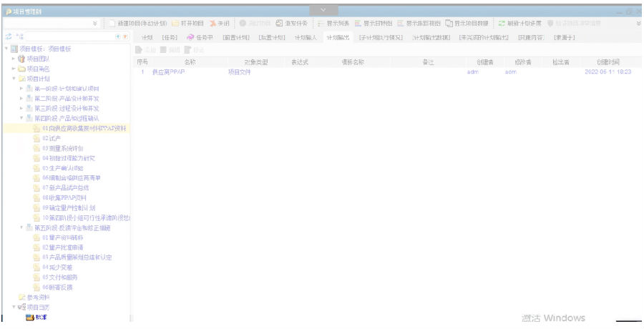
Task: Click the 01 量产资料转移 task icon
Action: coord(36,238)
